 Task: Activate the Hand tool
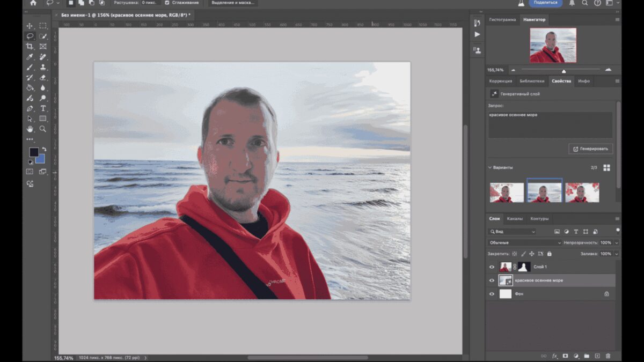[x=30, y=129]
